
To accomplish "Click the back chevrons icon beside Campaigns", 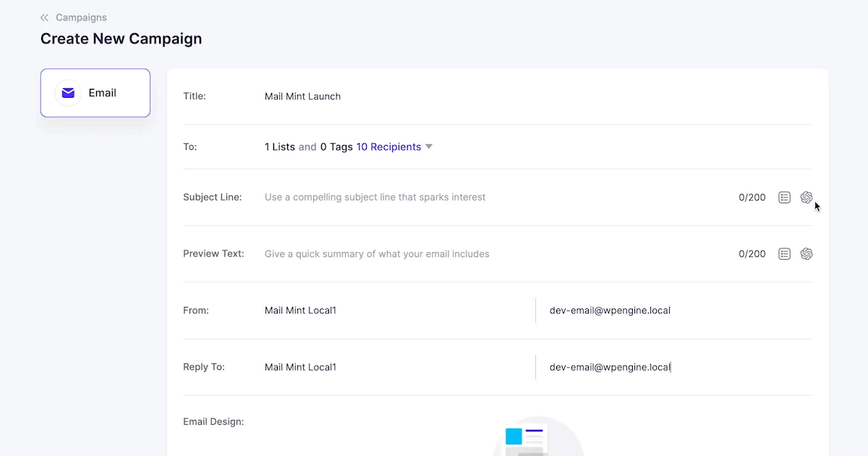I will tap(45, 17).
